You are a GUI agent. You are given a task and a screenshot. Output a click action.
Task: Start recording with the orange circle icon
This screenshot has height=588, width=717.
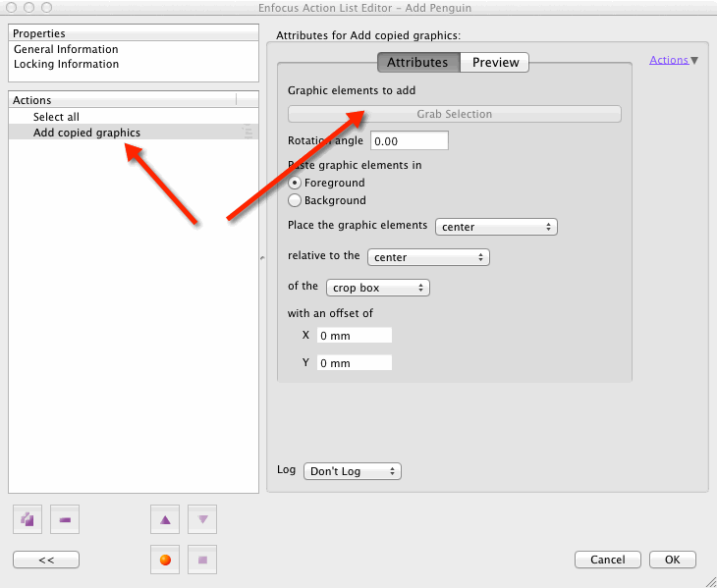pyautogui.click(x=165, y=560)
